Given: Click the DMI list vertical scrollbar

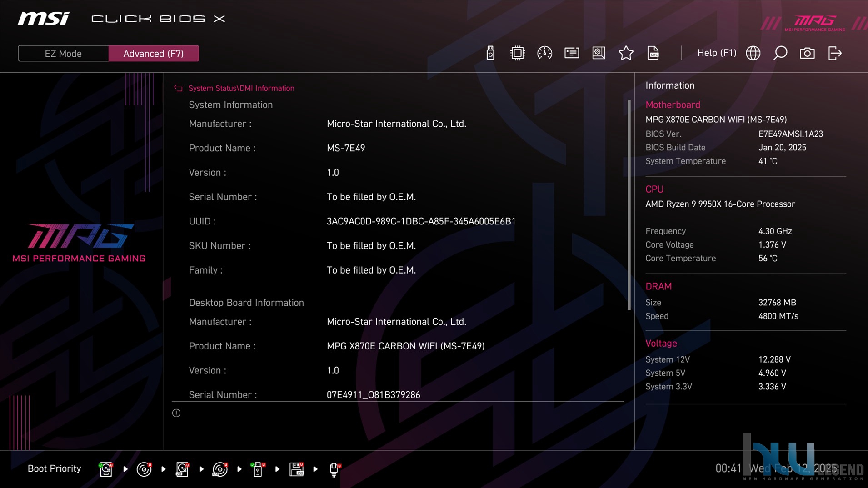Looking at the screenshot, I should [629, 205].
